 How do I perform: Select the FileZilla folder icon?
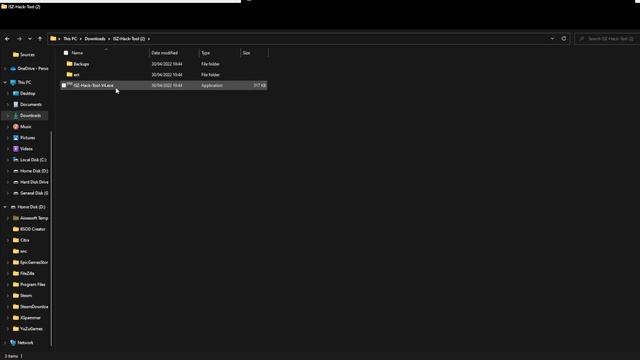click(16, 273)
